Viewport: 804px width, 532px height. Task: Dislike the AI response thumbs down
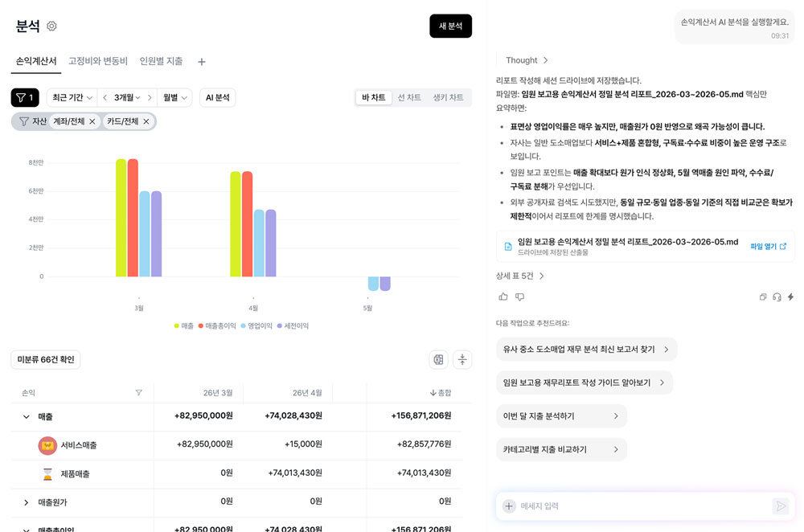519,297
